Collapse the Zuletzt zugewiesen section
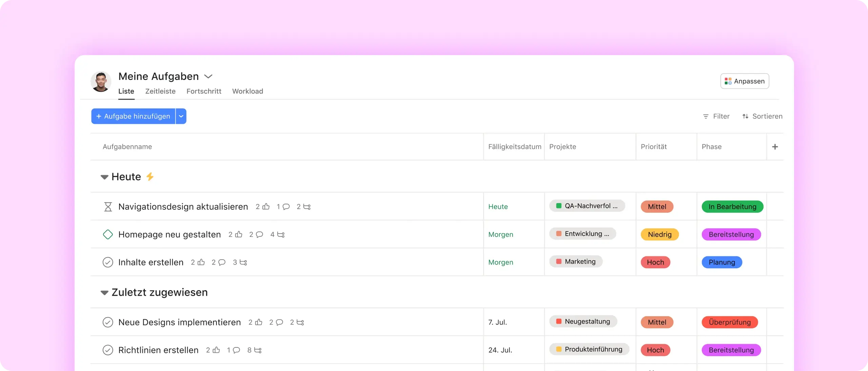 click(x=104, y=292)
